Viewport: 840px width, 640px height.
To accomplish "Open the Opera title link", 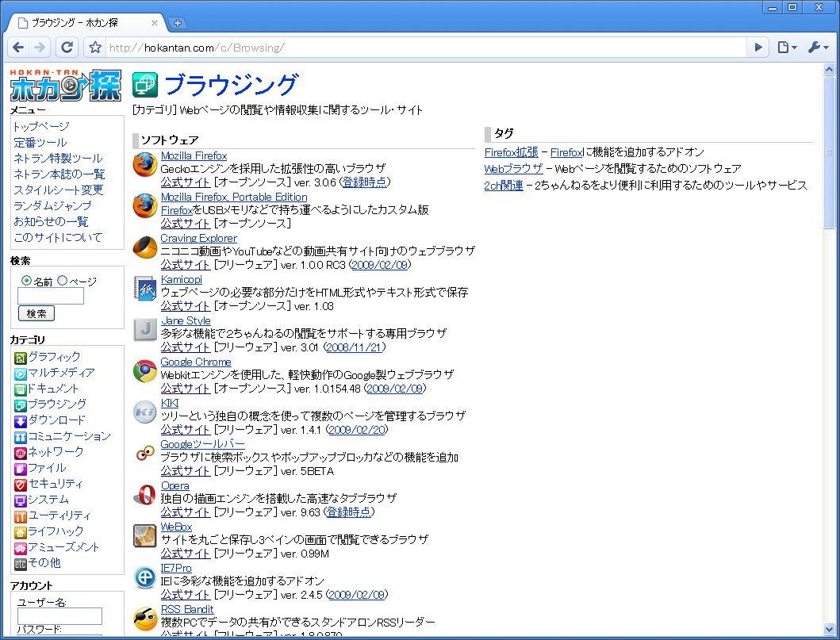I will coord(175,486).
